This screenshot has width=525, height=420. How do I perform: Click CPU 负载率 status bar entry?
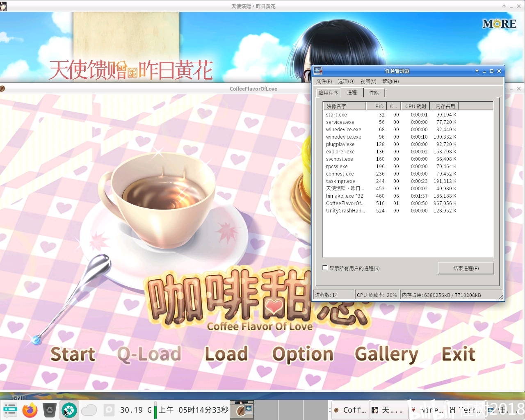point(377,295)
